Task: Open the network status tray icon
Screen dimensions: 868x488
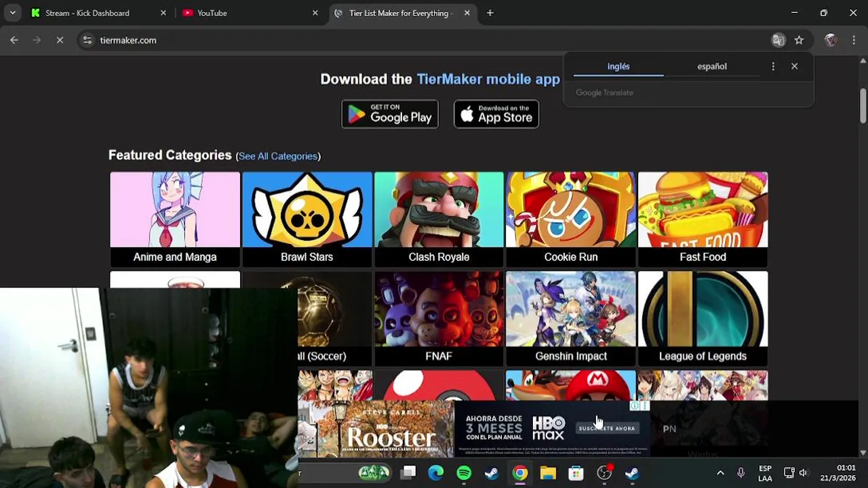Action: coord(789,473)
